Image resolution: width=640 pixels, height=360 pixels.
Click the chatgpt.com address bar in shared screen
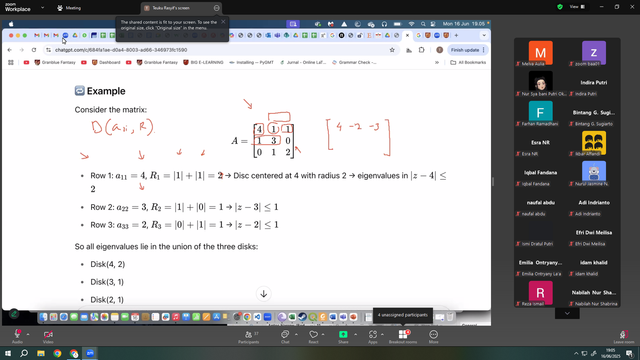[220, 50]
